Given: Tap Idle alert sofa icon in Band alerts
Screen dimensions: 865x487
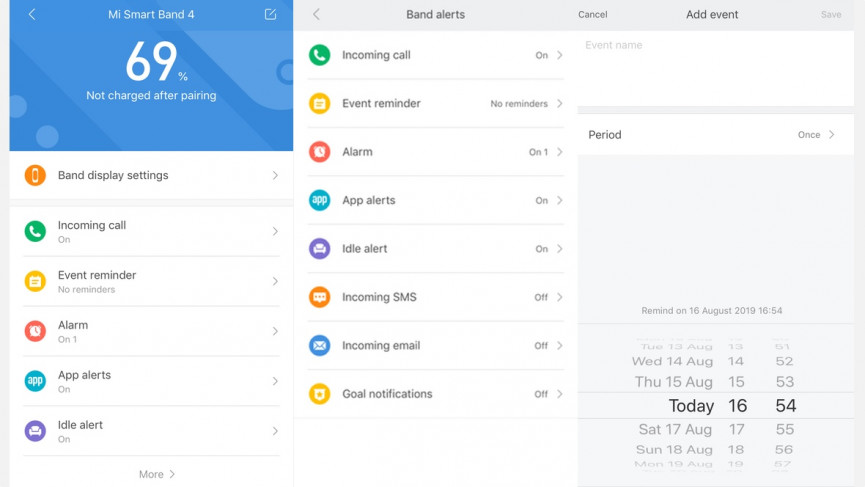Looking at the screenshot, I should [319, 249].
